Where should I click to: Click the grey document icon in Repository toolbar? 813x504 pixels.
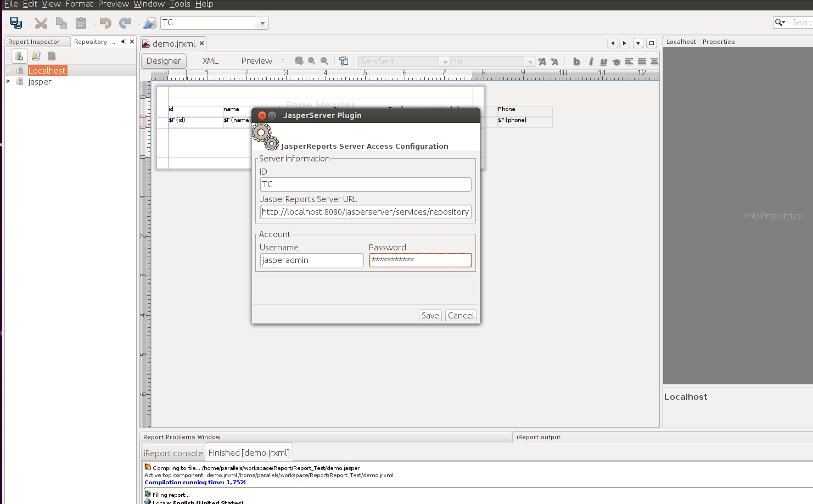coord(52,56)
